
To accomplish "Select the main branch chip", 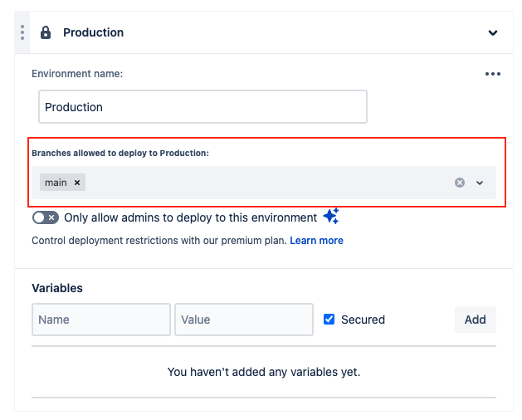I will pyautogui.click(x=56, y=183).
